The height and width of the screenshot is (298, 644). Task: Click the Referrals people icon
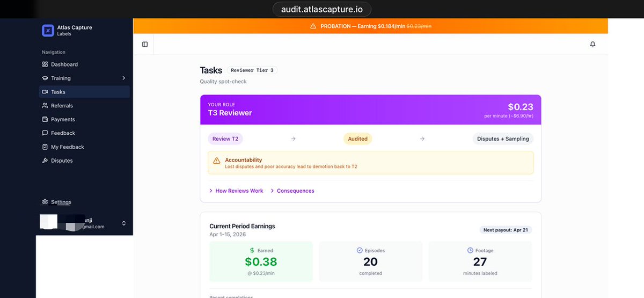click(x=45, y=106)
